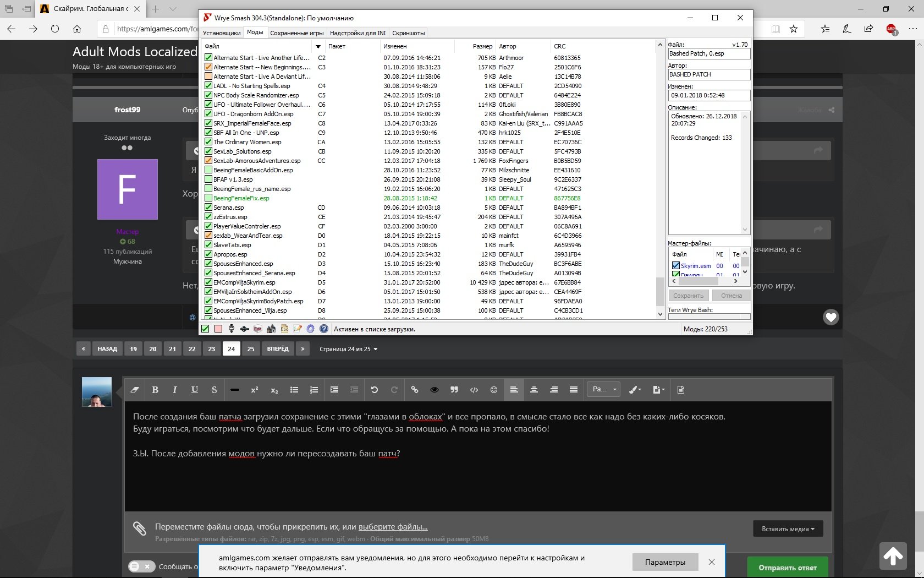The height and width of the screenshot is (578, 924).
Task: Insert emoticon using the smiley icon
Action: tap(494, 390)
